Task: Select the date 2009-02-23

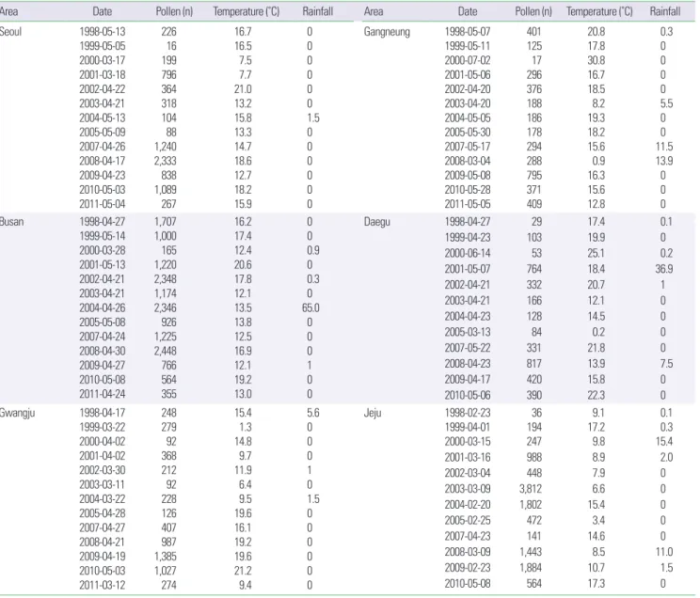Action: [x=468, y=568]
